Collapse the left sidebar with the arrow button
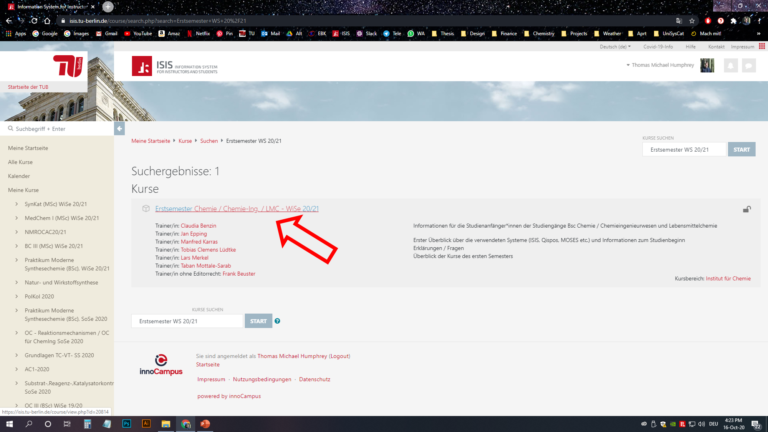Screen dimensions: 768x432 coord(119,129)
